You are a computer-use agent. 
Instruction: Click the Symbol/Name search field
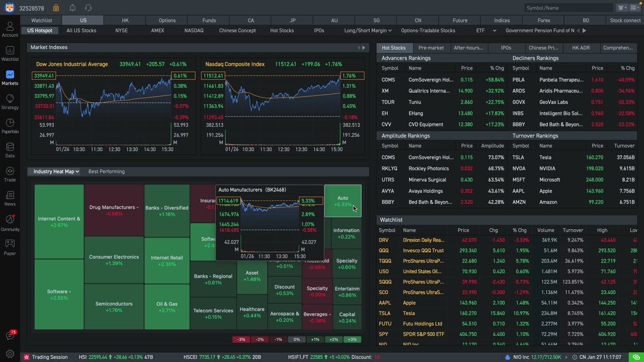(x=569, y=8)
